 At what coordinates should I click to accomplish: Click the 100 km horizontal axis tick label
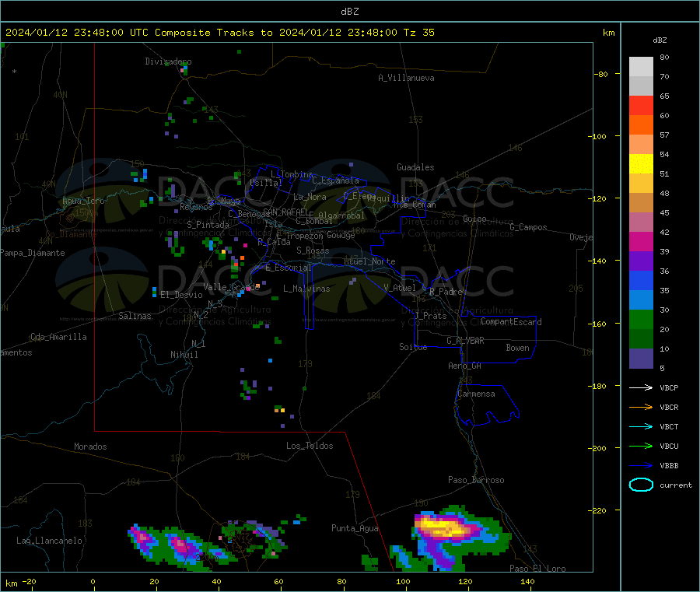pos(403,581)
